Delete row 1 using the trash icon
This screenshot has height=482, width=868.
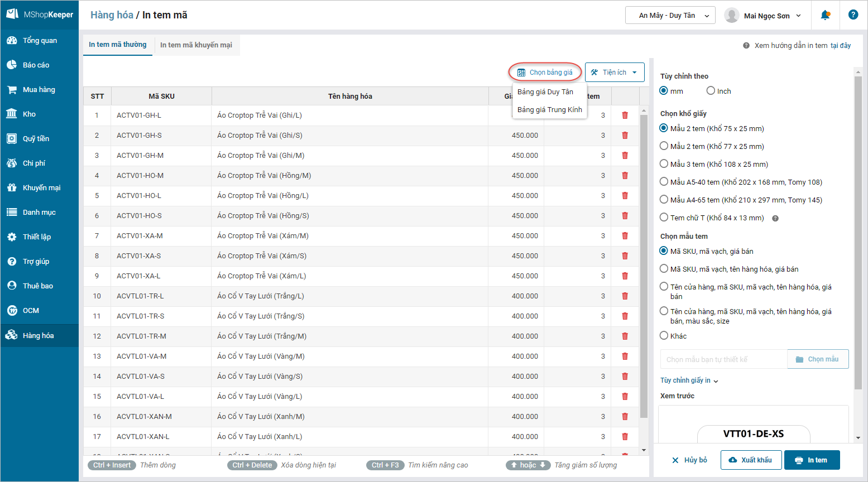pyautogui.click(x=625, y=115)
